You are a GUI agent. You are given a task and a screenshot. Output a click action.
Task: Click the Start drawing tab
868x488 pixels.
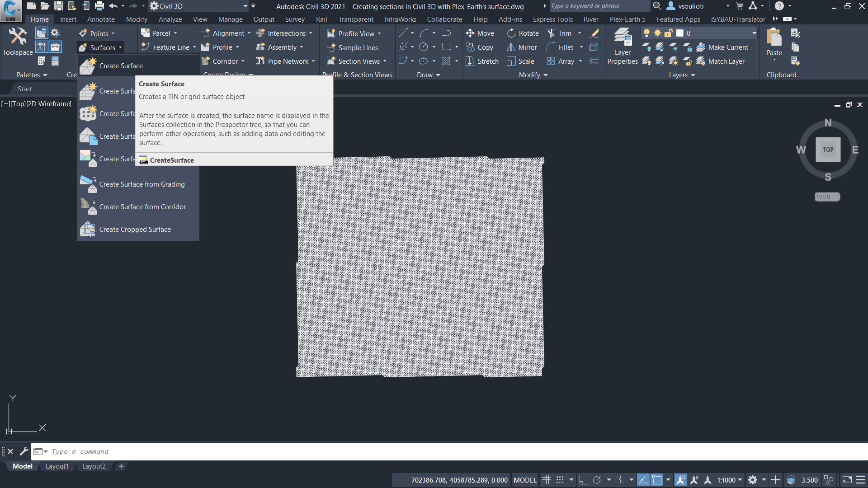tap(24, 89)
